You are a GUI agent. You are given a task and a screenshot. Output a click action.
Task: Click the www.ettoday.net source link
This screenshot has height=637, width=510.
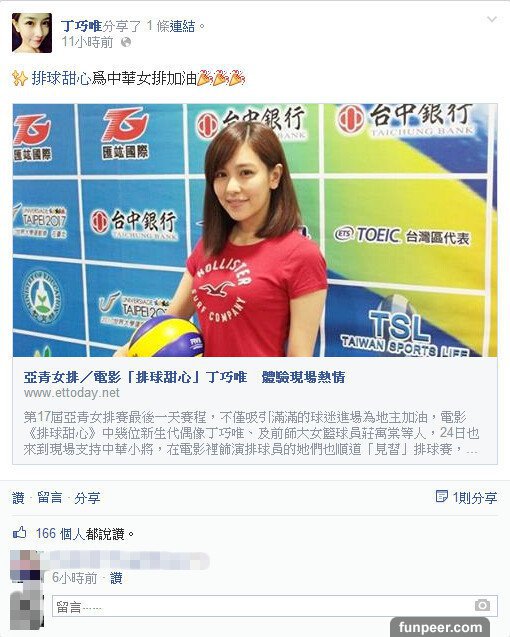(x=72, y=393)
